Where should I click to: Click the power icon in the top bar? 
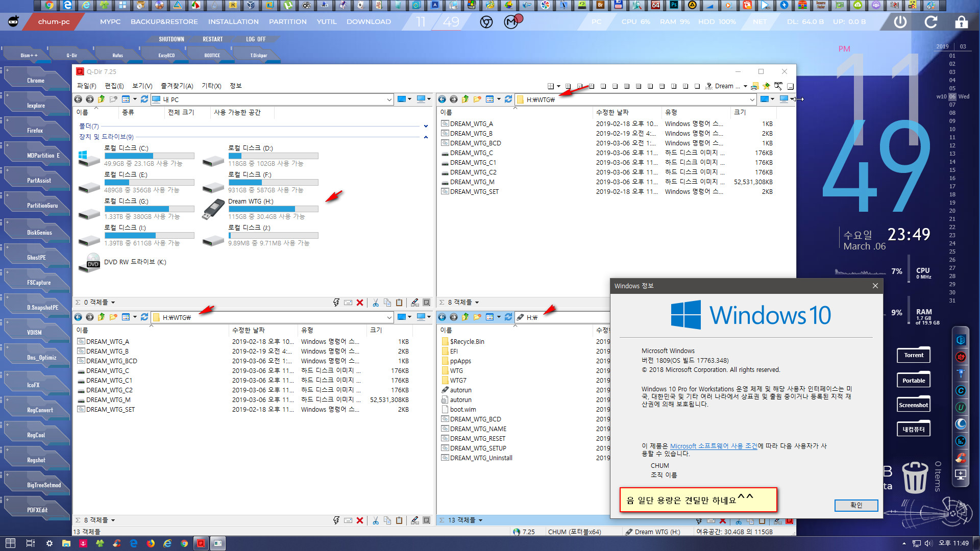(900, 22)
